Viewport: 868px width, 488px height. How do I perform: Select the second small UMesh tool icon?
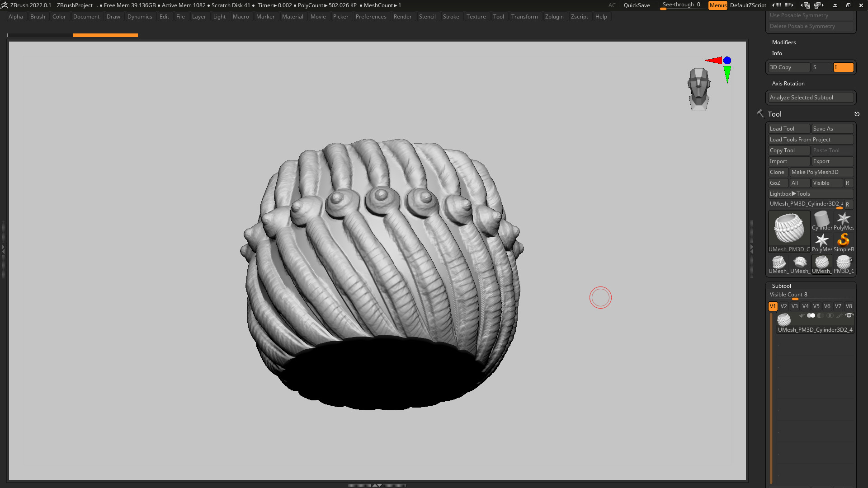[x=800, y=264]
